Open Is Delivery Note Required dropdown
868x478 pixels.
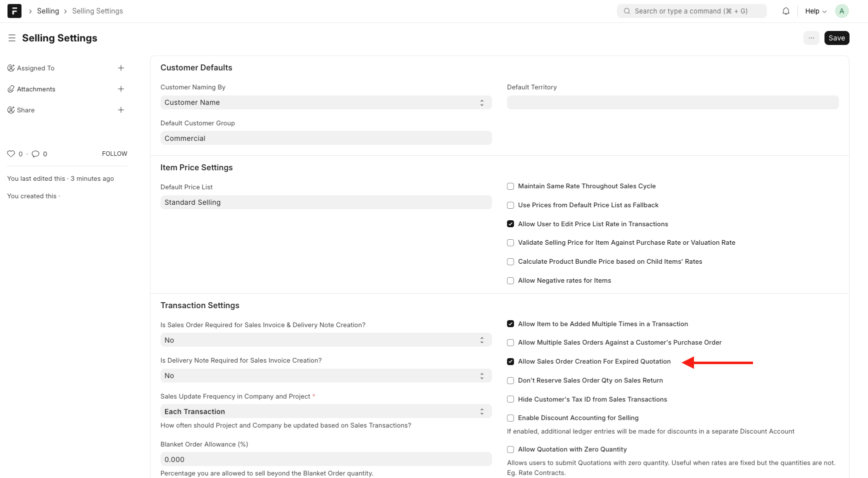[x=325, y=376]
